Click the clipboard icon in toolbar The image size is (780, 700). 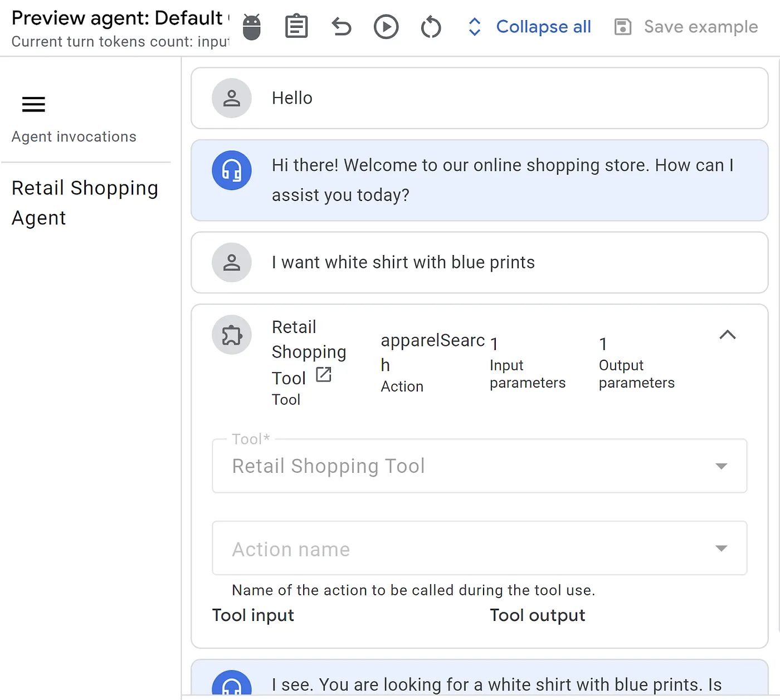(x=296, y=27)
